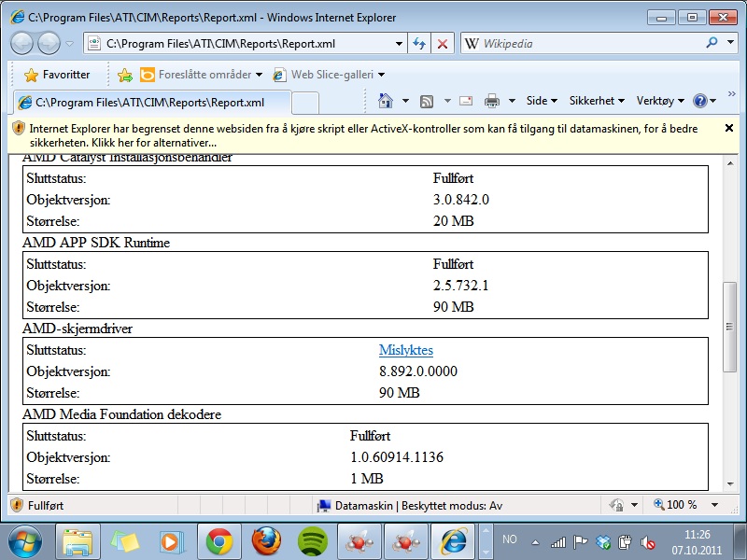Open the Sikkerhet menu
The image size is (747, 560).
pyautogui.click(x=596, y=101)
